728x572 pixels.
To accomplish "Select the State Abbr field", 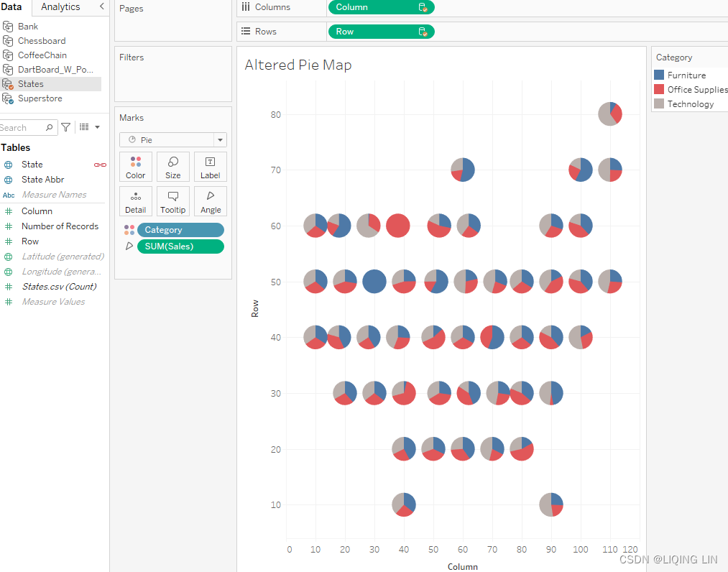I will (42, 180).
